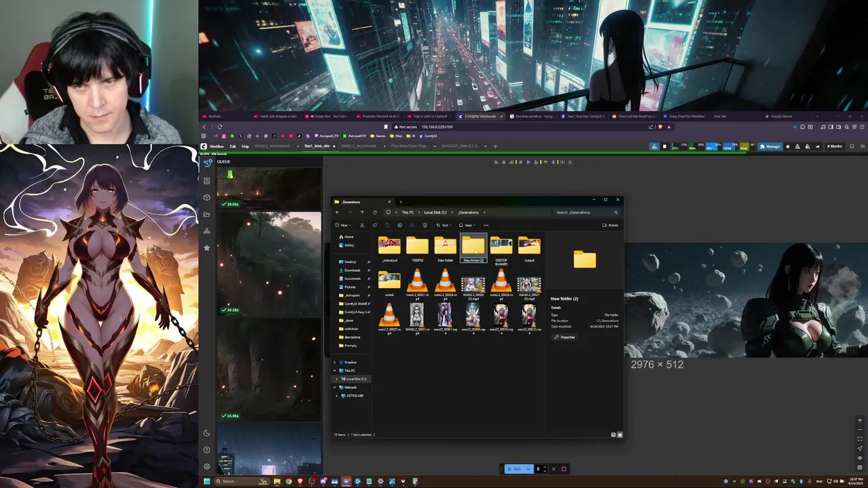Image resolution: width=868 pixels, height=488 pixels.
Task: Click Cut scissors icon in Explorer toolbar
Action: [361, 225]
